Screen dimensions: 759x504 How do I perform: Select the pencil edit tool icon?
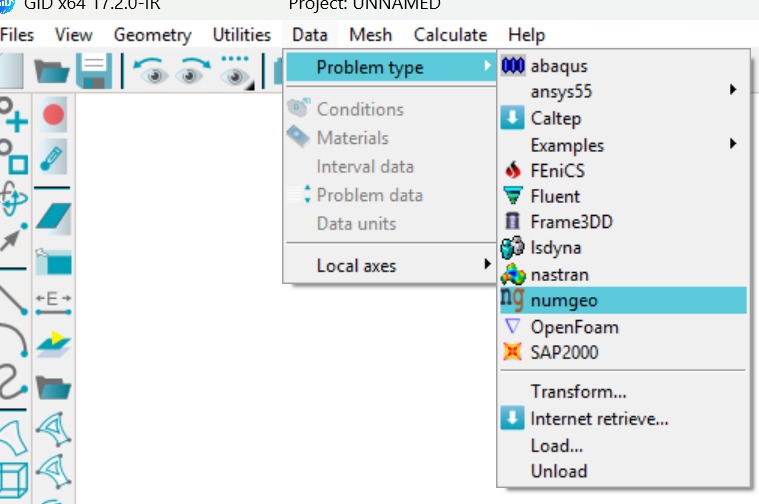[x=53, y=158]
